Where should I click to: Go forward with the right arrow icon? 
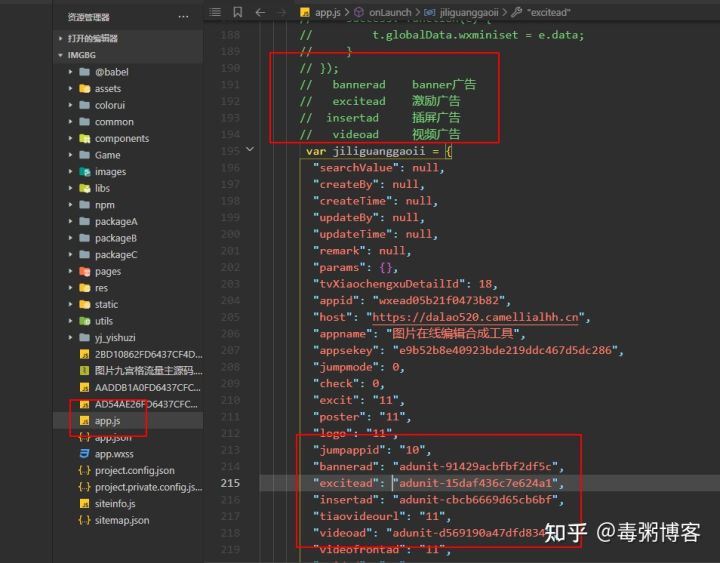[282, 12]
